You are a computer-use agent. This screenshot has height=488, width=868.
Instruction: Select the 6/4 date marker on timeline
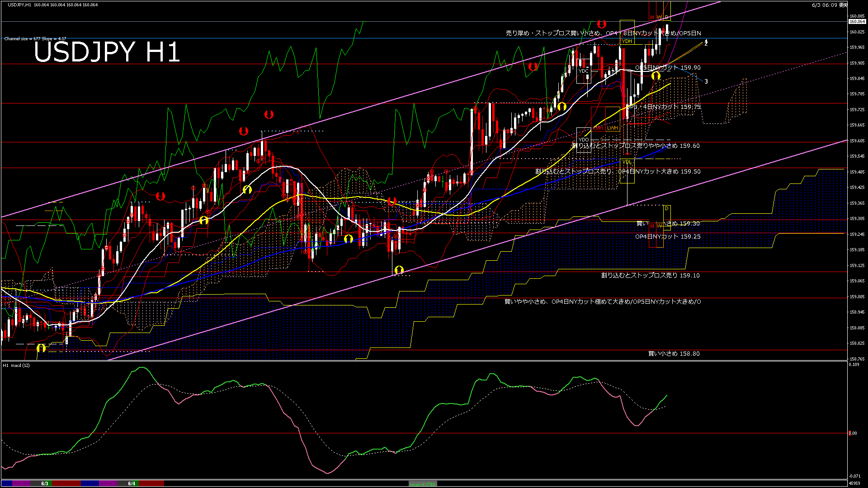point(132,483)
